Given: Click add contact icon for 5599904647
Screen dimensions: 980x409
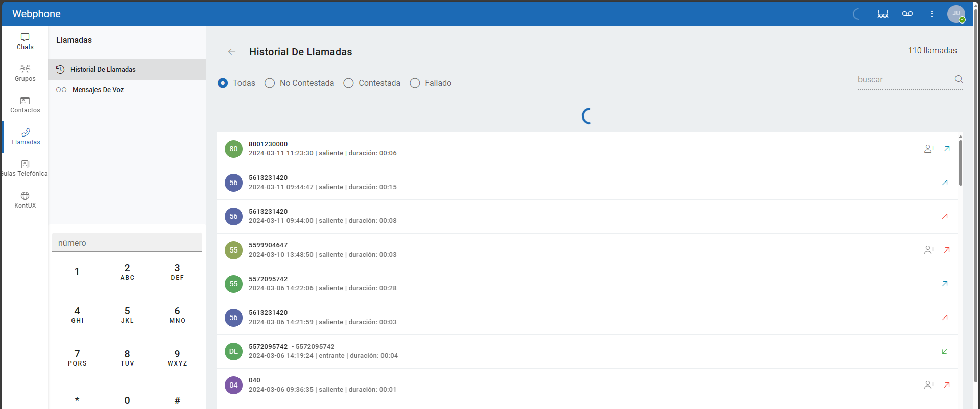Looking at the screenshot, I should pos(929,250).
